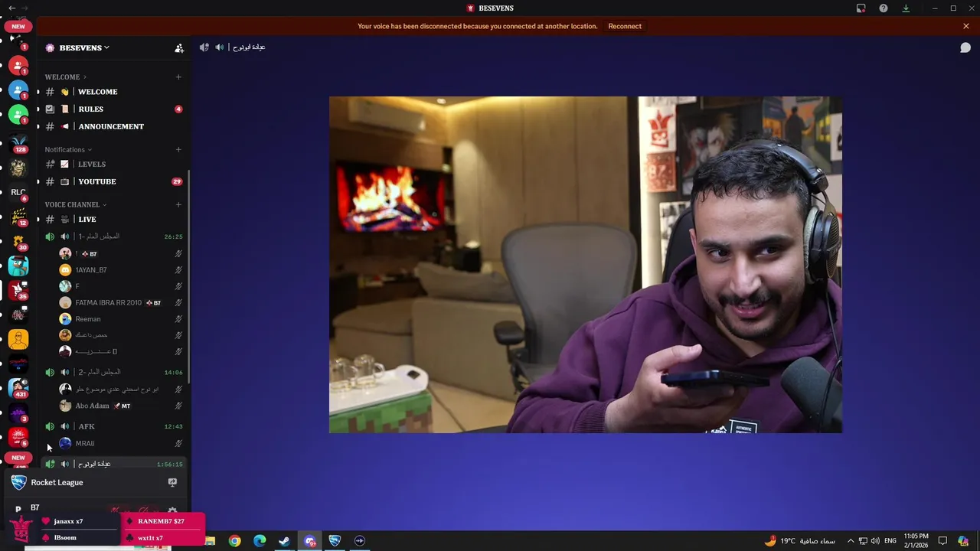Screen dimensions: 980x551
Task: Open the invite members icon beside BESEVENS
Action: pos(179,47)
